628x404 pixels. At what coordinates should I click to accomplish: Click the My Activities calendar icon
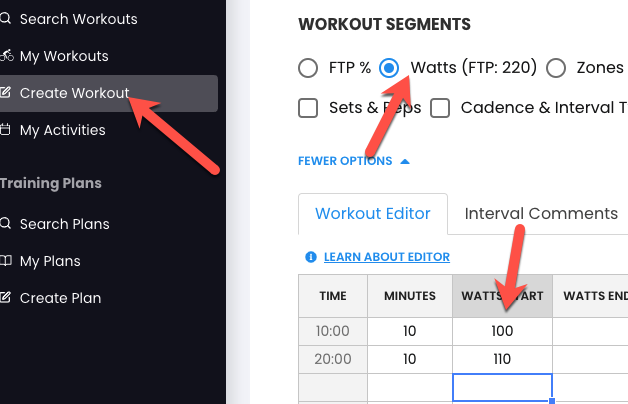[x=5, y=130]
